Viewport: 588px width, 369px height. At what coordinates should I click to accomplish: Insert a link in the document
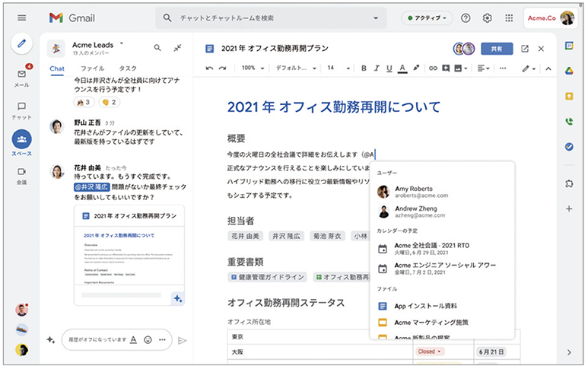coord(433,68)
